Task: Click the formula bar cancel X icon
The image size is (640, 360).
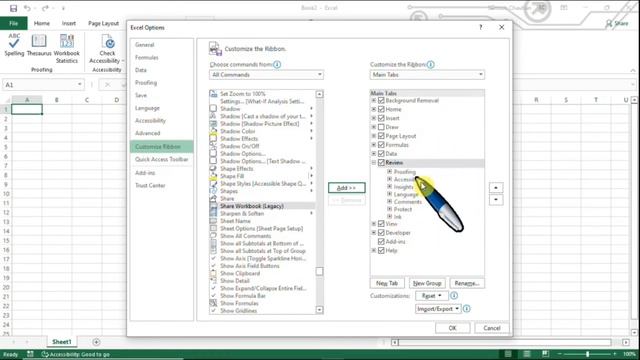Action: click(107, 85)
